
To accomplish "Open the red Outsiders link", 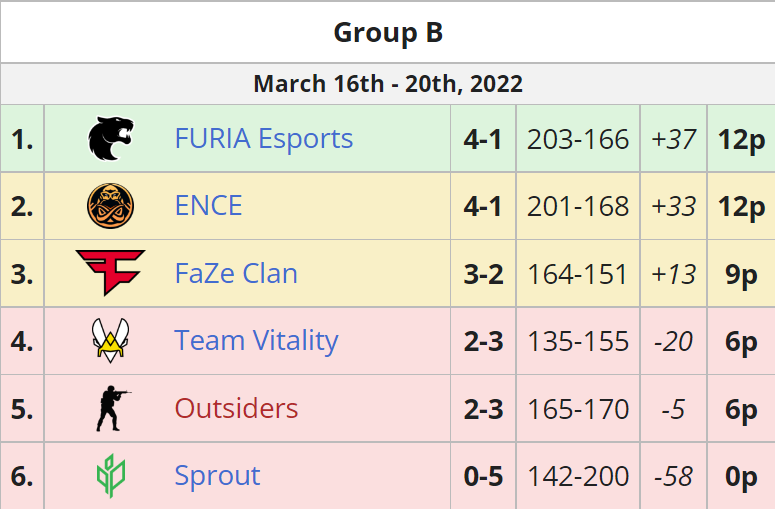I will tap(236, 408).
